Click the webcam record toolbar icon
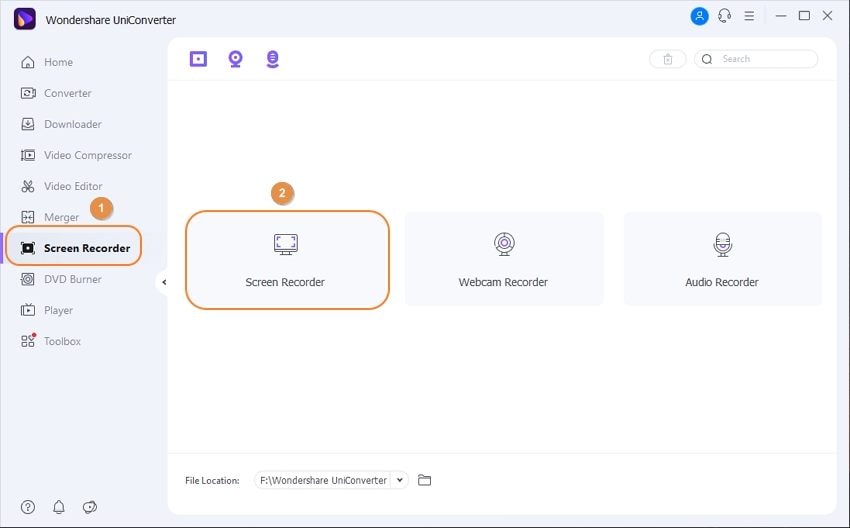This screenshot has width=850, height=528. 235,59
